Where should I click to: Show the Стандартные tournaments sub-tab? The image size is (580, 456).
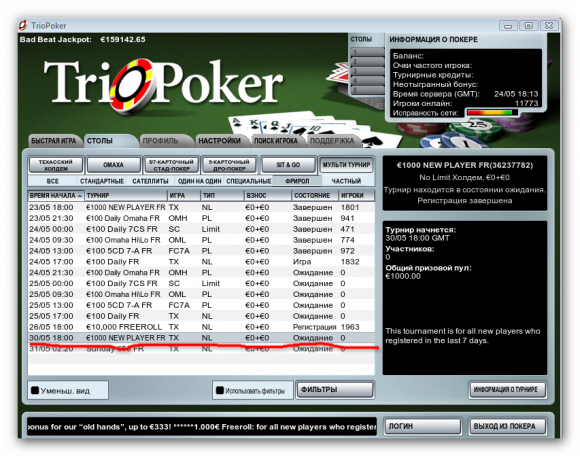point(102,181)
